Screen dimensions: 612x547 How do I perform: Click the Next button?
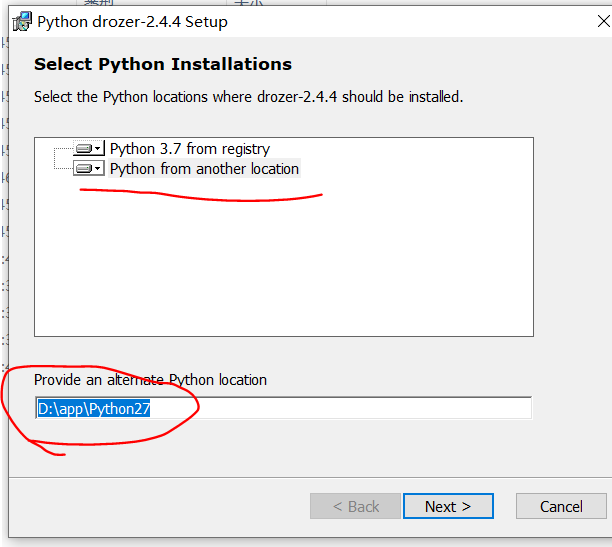click(448, 506)
